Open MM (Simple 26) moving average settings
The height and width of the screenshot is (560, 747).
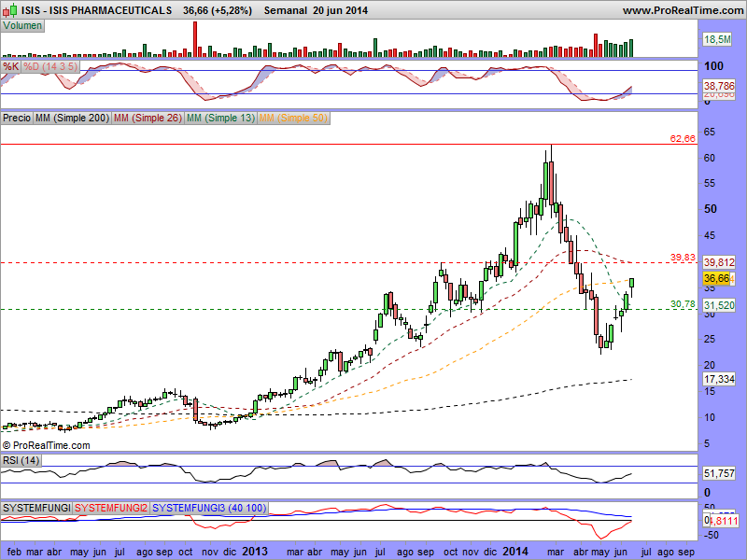point(148,118)
